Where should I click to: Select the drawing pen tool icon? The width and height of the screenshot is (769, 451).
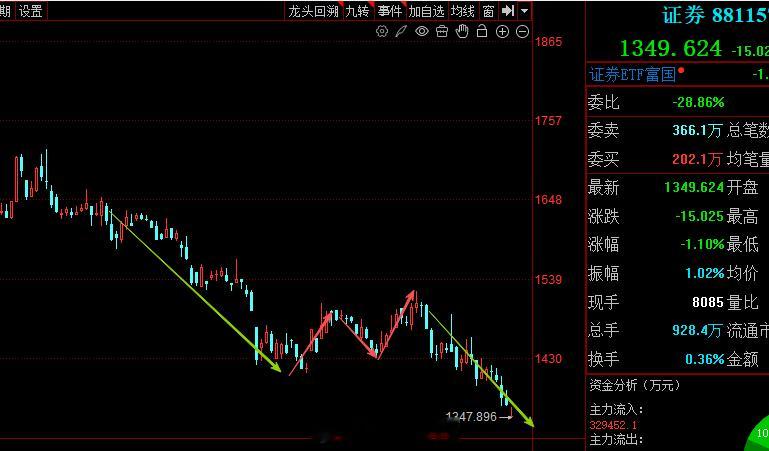pyautogui.click(x=401, y=32)
